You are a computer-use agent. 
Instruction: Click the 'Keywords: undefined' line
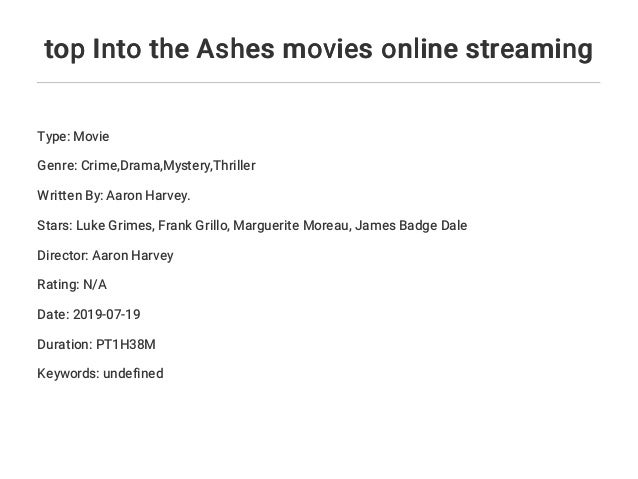coord(101,374)
